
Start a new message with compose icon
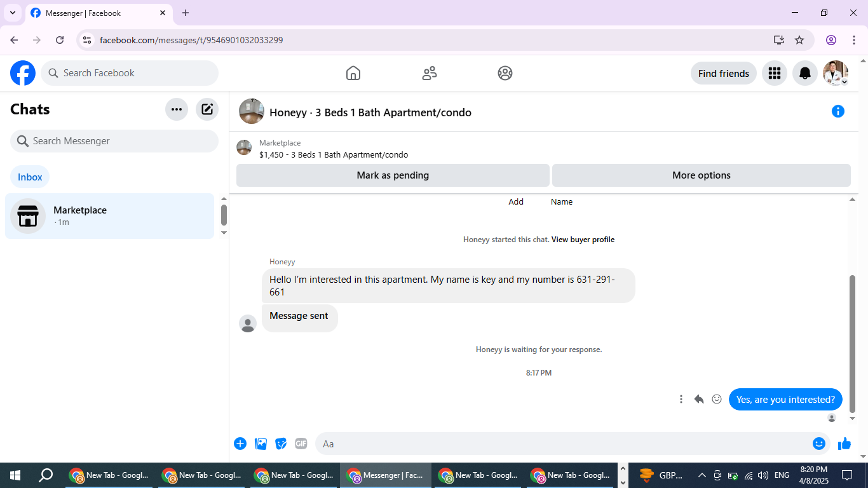coord(207,109)
